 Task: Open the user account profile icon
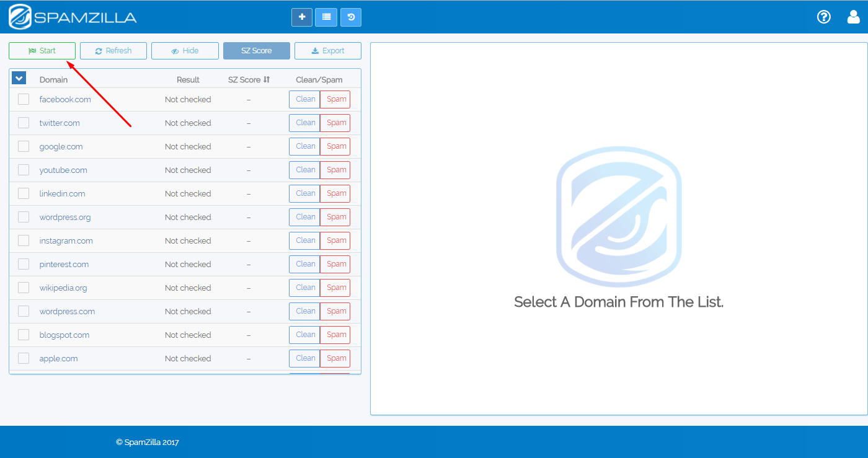[854, 17]
